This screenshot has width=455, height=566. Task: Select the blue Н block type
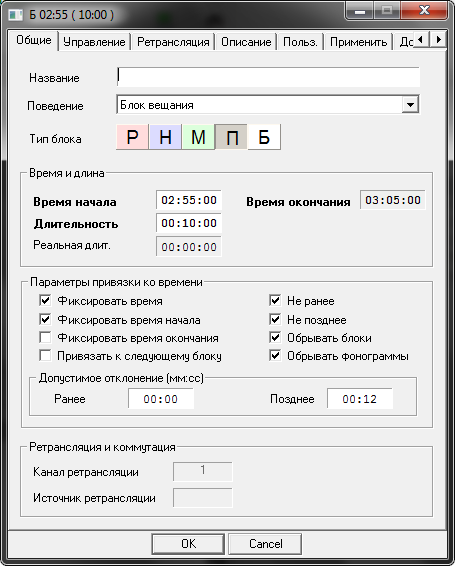165,137
